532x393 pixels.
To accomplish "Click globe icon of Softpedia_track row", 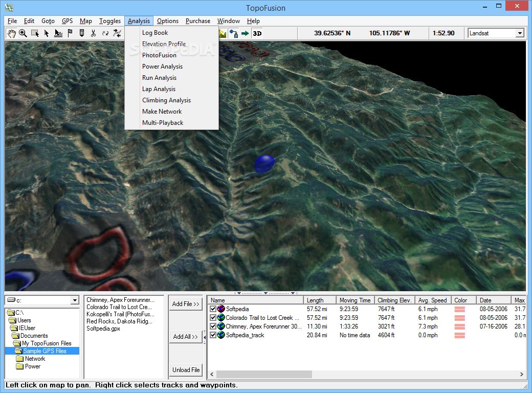I will click(221, 335).
